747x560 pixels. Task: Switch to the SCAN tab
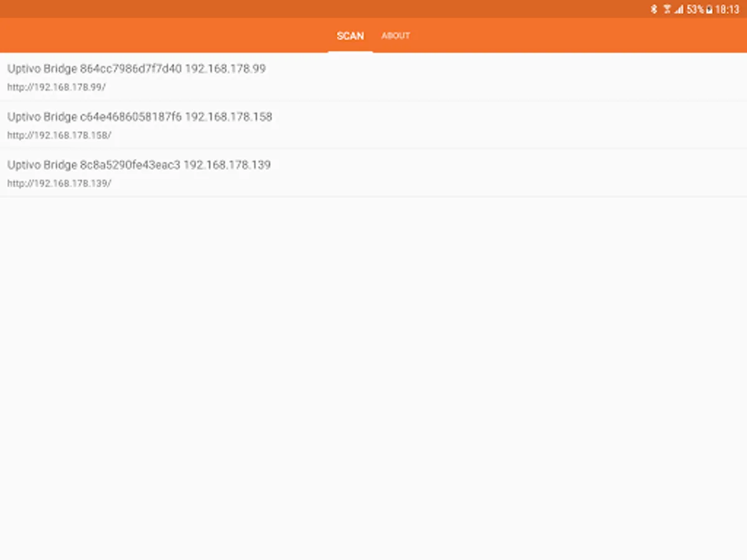[350, 35]
